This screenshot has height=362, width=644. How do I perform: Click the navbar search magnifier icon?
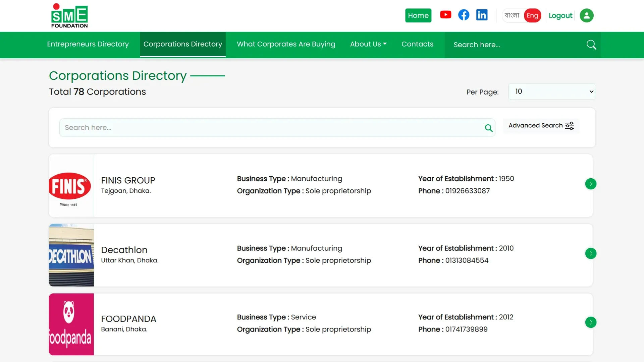click(x=591, y=45)
